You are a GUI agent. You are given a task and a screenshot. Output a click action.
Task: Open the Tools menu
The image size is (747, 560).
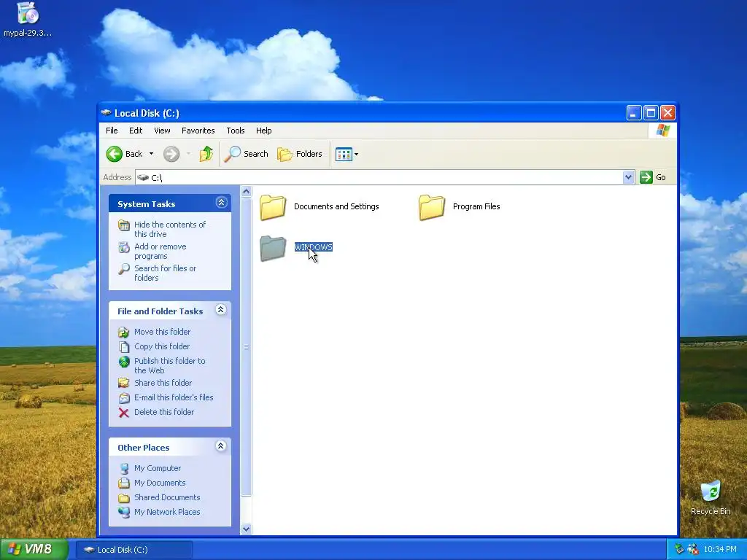click(x=236, y=131)
